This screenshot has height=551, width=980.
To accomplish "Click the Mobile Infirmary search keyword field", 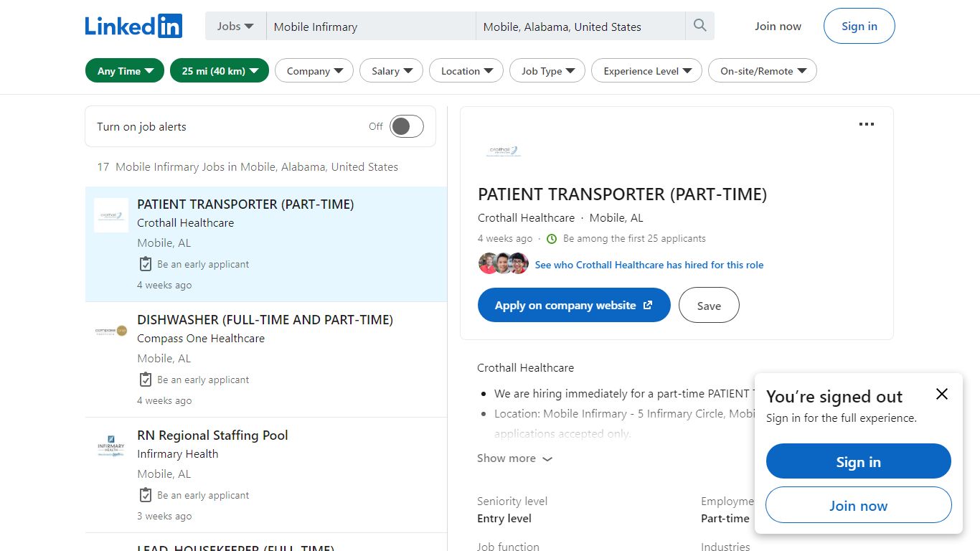I will (371, 27).
